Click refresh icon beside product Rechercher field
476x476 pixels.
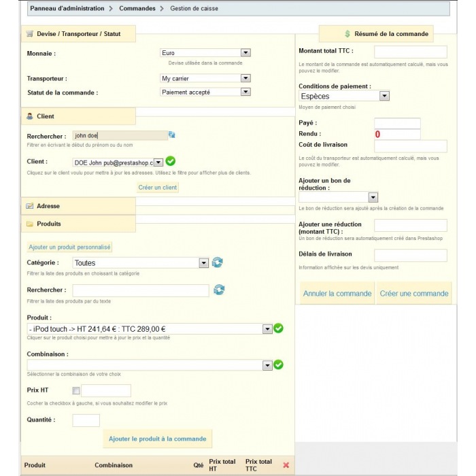(219, 290)
